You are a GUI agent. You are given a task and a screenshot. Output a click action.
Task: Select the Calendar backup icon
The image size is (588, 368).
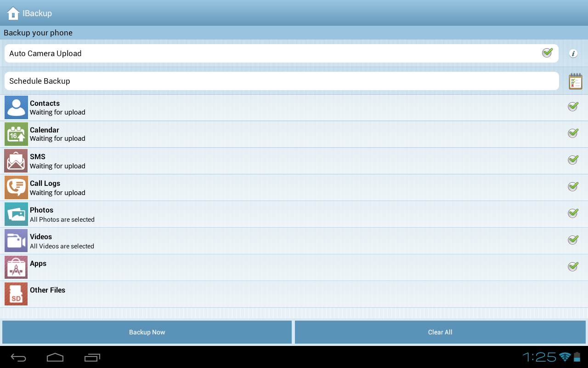pyautogui.click(x=16, y=134)
